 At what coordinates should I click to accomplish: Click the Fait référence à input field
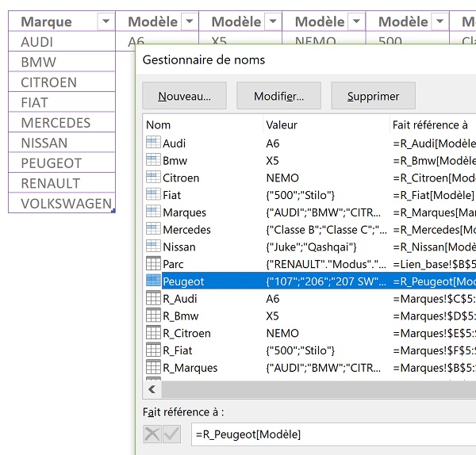click(334, 434)
